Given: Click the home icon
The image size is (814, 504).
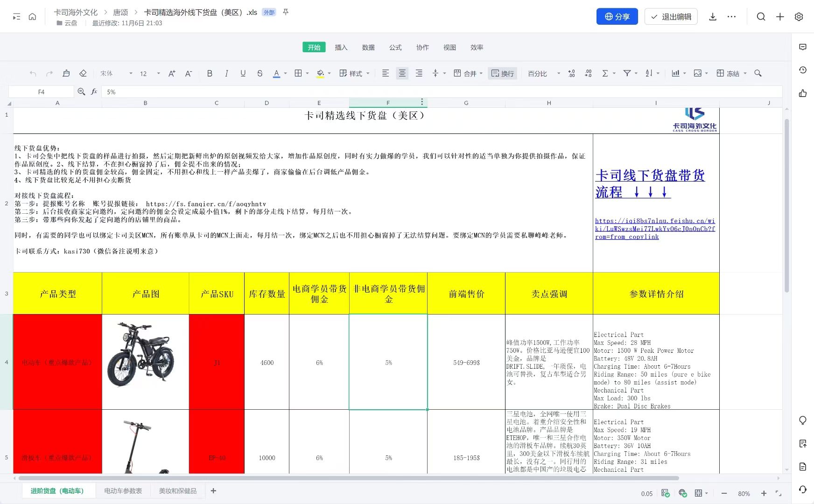Looking at the screenshot, I should (32, 17).
